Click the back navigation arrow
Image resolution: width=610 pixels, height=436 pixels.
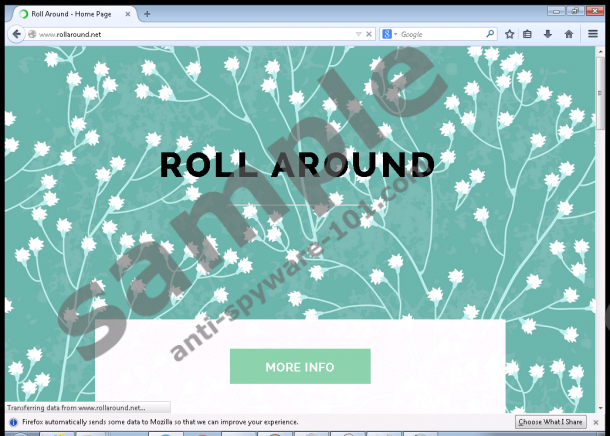click(15, 34)
